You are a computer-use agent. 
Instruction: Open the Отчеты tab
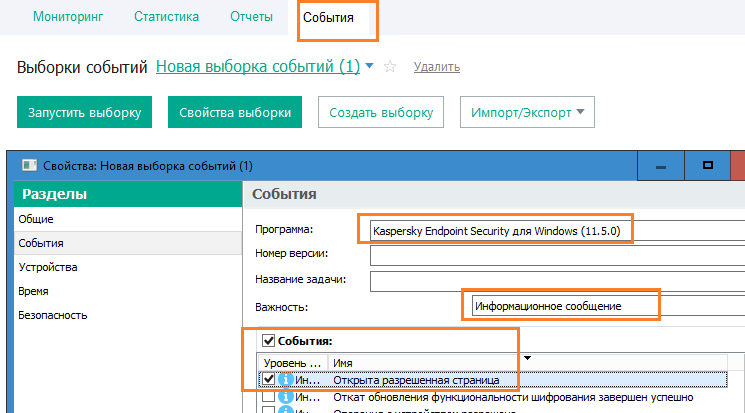[x=251, y=17]
